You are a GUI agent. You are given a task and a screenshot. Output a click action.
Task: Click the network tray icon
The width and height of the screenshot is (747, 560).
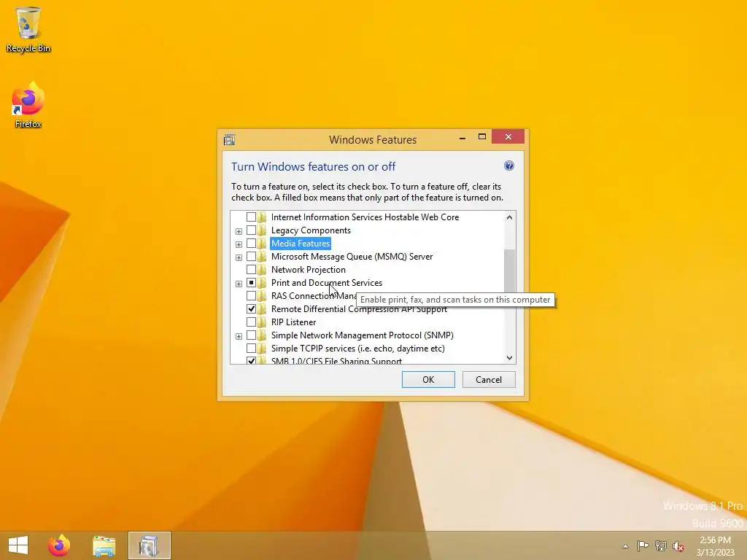[x=661, y=545]
